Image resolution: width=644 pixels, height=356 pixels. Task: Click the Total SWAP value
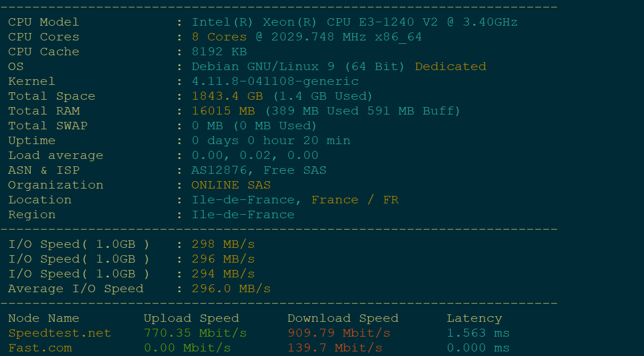pyautogui.click(x=254, y=126)
